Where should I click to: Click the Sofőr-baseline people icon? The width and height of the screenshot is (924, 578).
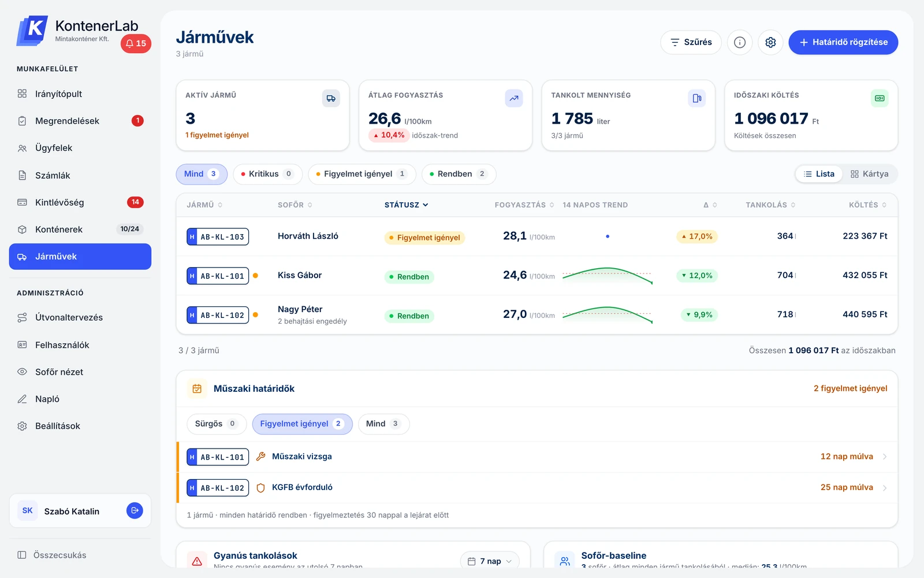pyautogui.click(x=565, y=561)
